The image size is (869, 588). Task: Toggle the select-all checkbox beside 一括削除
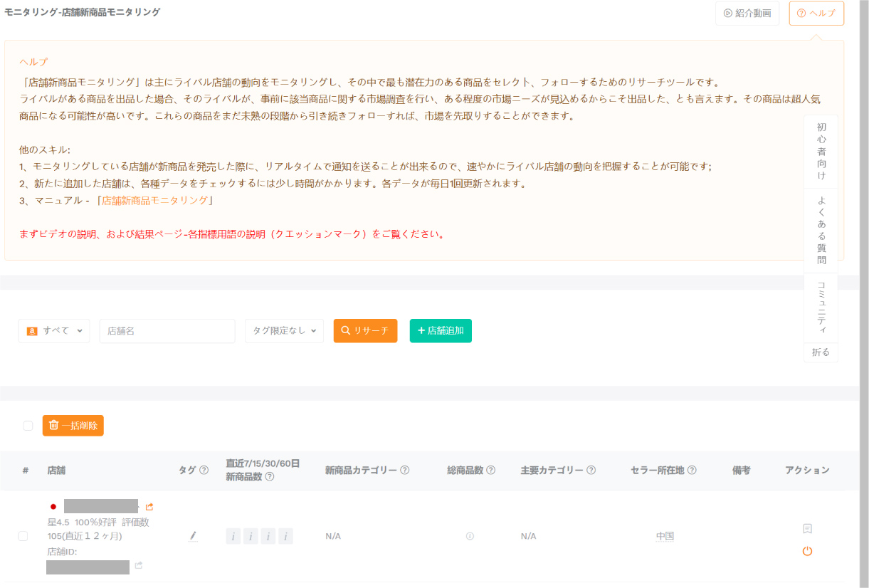pyautogui.click(x=28, y=426)
